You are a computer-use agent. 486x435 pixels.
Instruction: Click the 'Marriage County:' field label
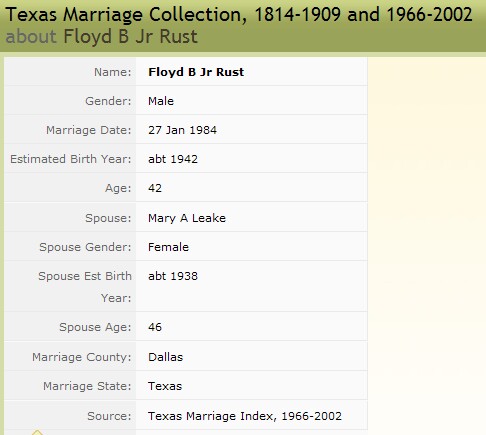tap(82, 357)
